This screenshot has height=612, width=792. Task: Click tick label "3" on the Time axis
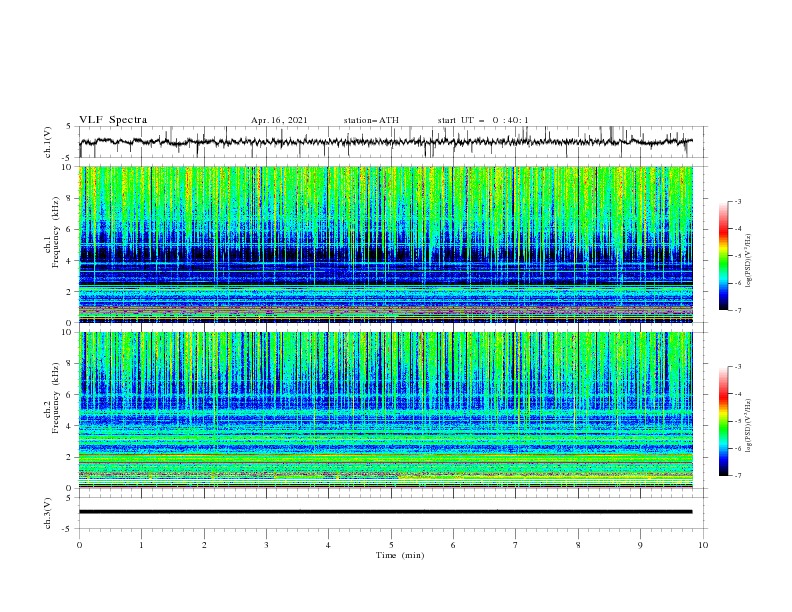pos(266,545)
